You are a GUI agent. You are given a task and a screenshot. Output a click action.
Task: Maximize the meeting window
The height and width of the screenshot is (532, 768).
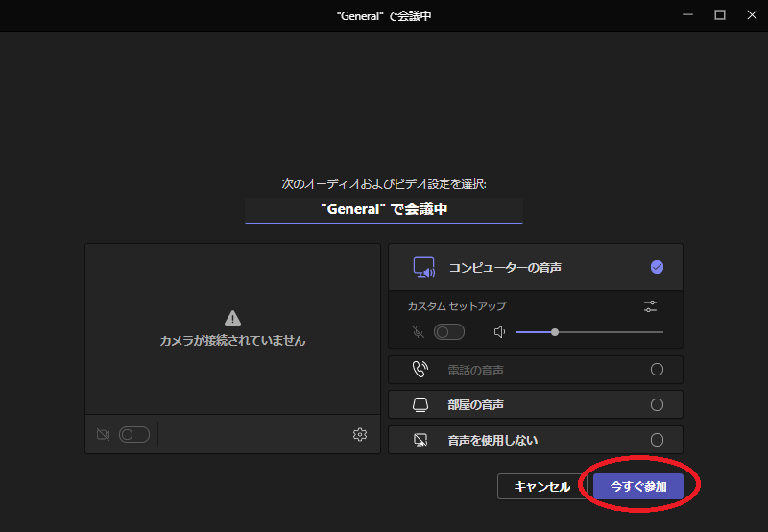(719, 15)
